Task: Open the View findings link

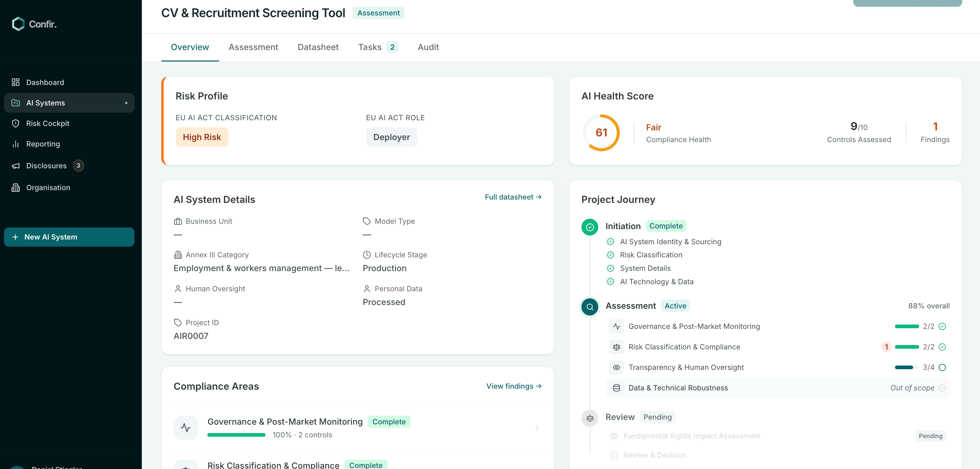Action: [x=514, y=386]
